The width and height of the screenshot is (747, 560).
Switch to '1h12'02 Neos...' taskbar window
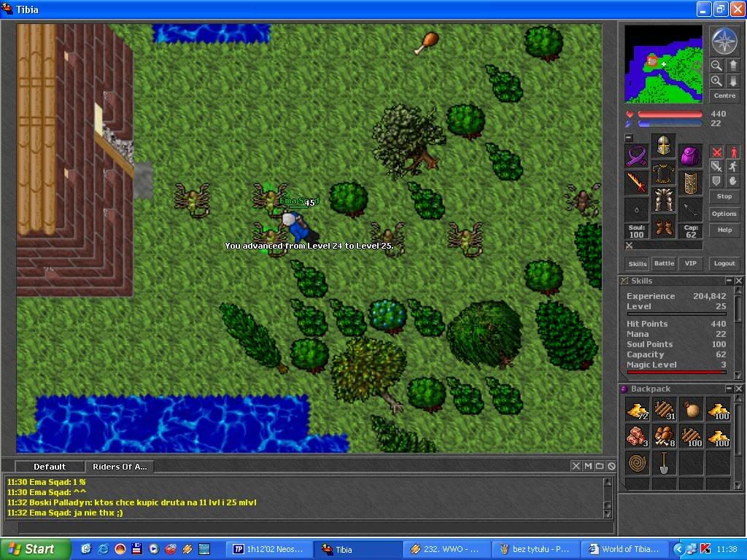(268, 549)
